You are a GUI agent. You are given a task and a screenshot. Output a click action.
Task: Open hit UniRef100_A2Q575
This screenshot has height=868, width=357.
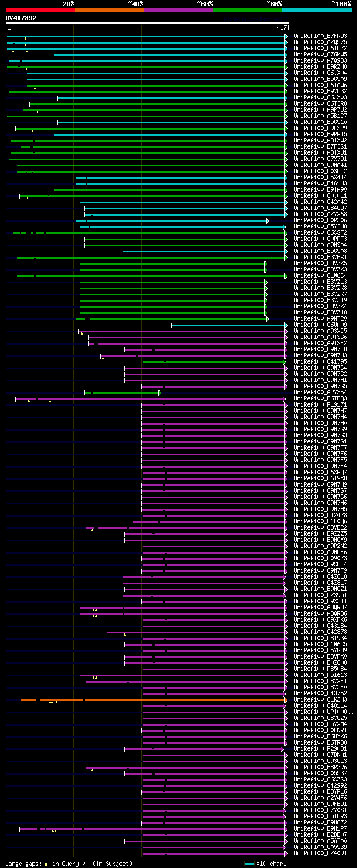(x=320, y=42)
